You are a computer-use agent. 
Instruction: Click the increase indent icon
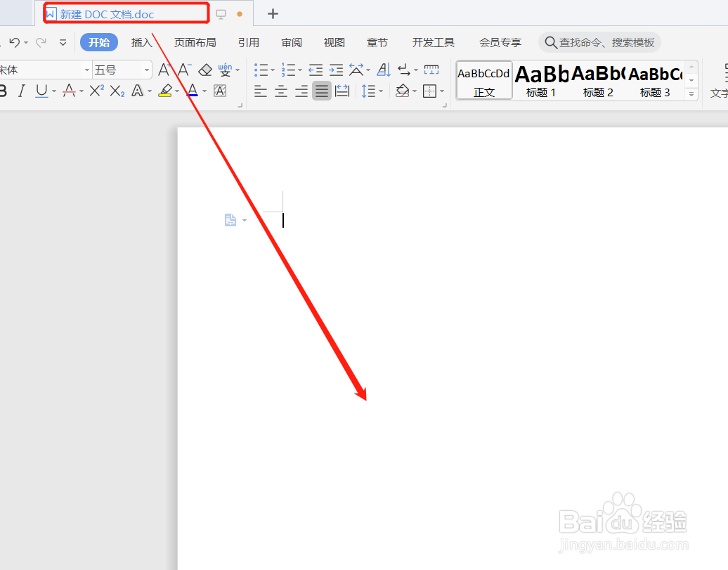click(x=336, y=70)
